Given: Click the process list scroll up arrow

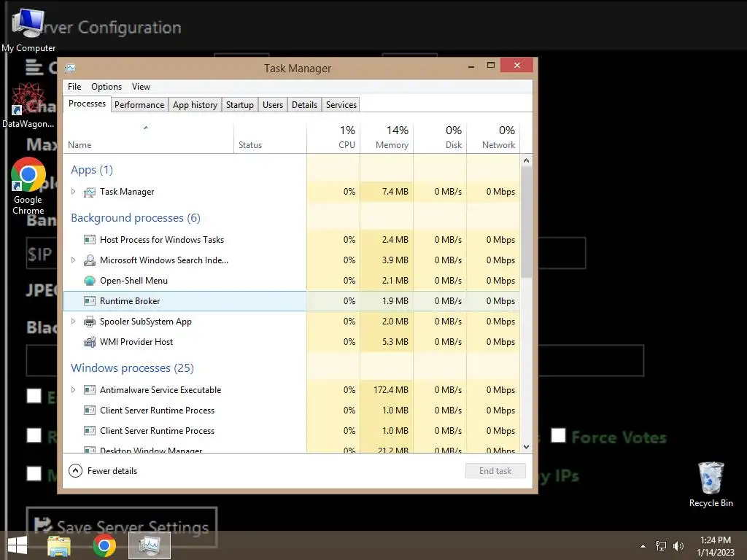Looking at the screenshot, I should click(527, 160).
